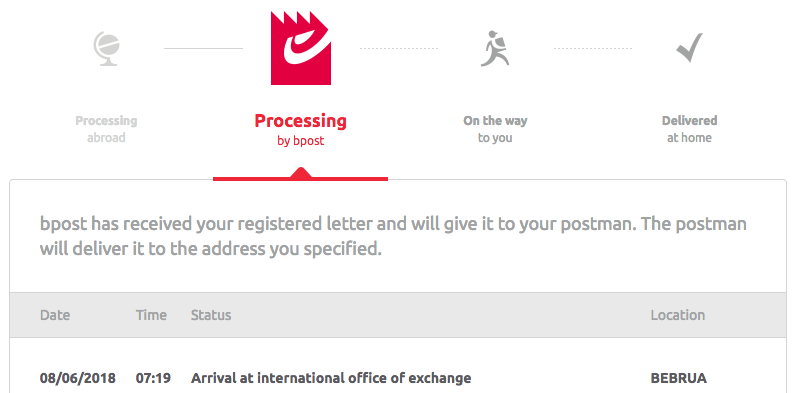The height and width of the screenshot is (393, 794).
Task: Click the Date column header
Action: (55, 315)
